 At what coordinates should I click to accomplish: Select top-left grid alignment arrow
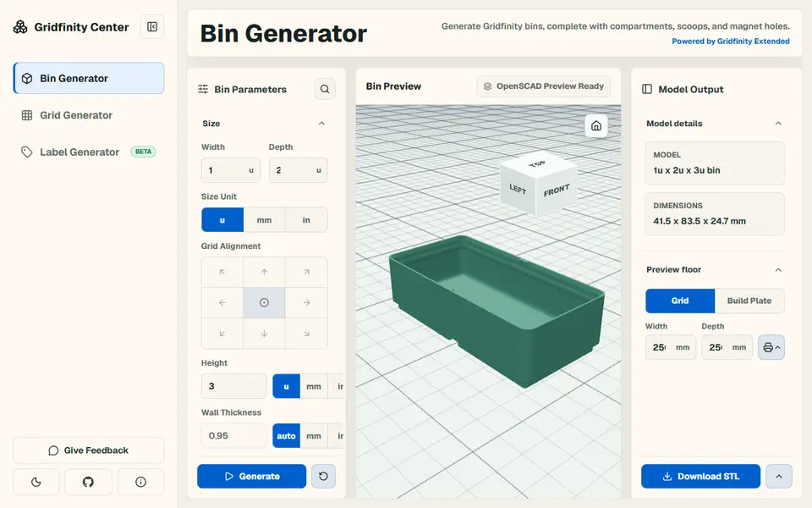click(x=222, y=272)
